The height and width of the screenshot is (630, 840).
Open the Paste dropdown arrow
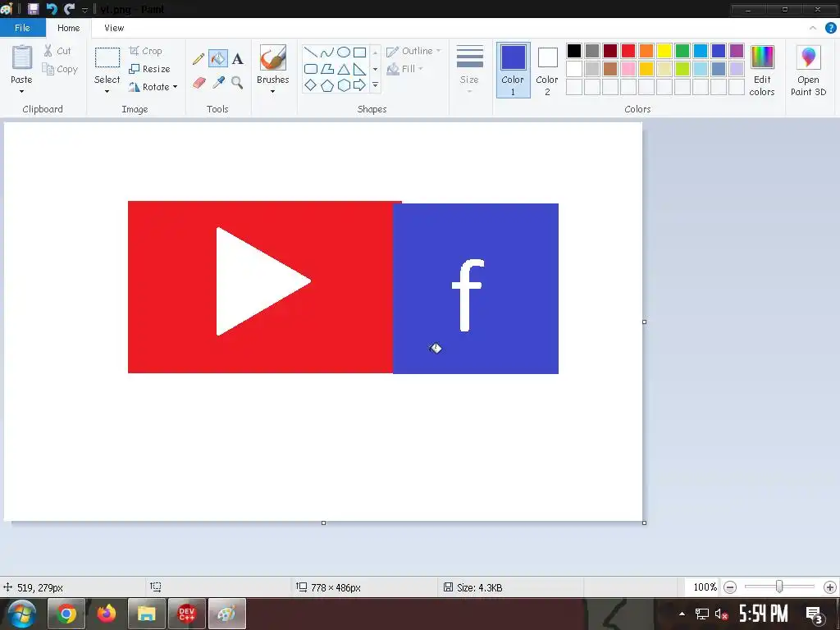pos(21,92)
